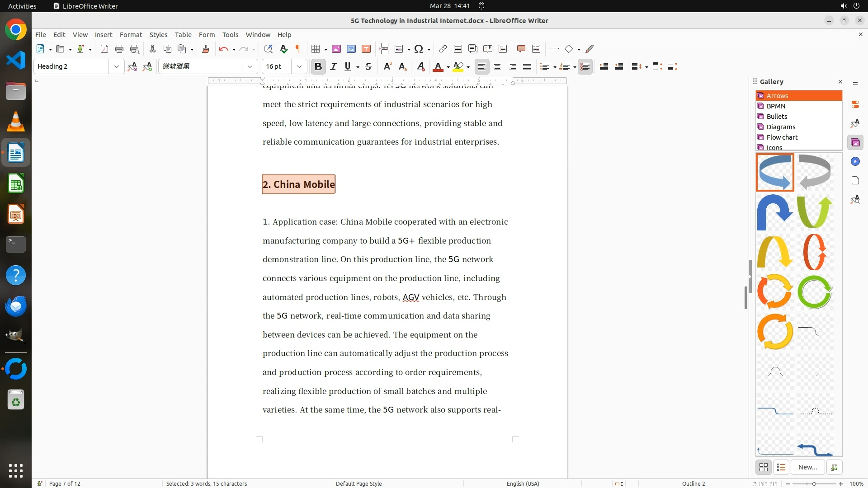Image resolution: width=868 pixels, height=488 pixels.
Task: Click the red font color swatch
Action: pos(438,67)
